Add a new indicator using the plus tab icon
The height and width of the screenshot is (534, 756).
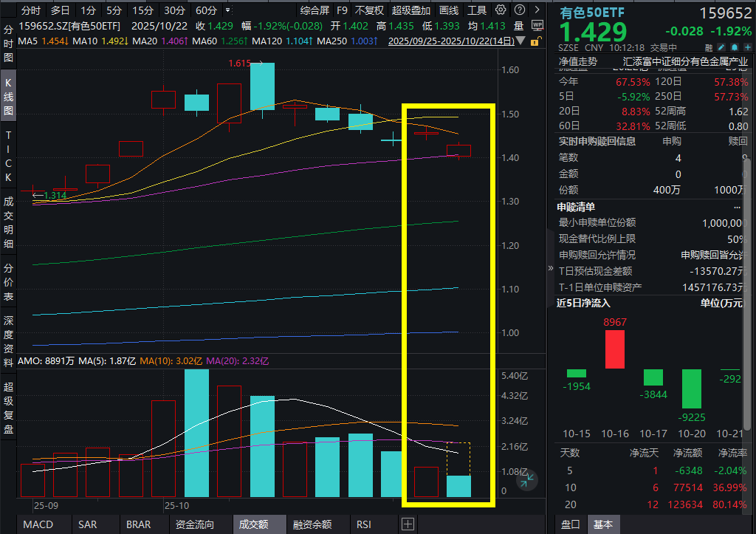coord(408,524)
